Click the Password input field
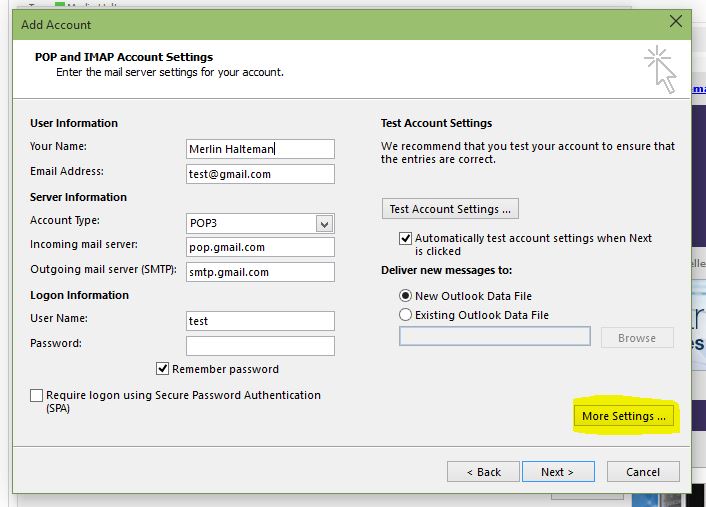 pos(260,346)
